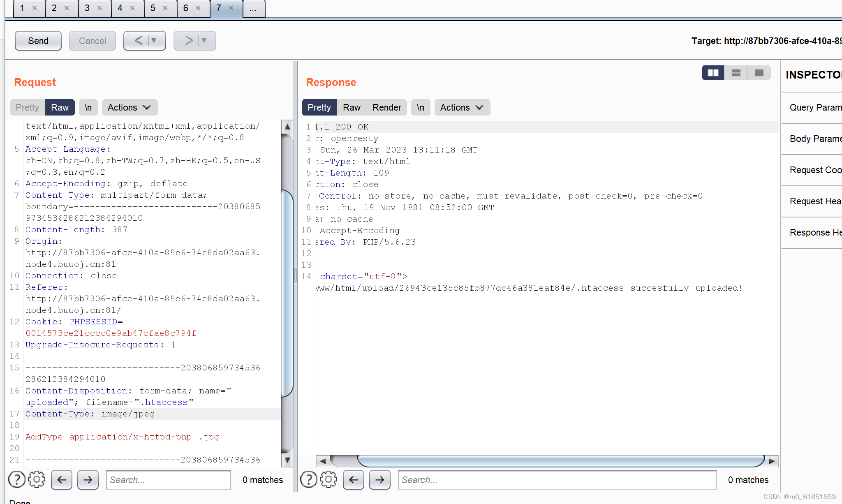Image resolution: width=842 pixels, height=504 pixels.
Task: Switch Request view to Raw
Action: click(60, 107)
